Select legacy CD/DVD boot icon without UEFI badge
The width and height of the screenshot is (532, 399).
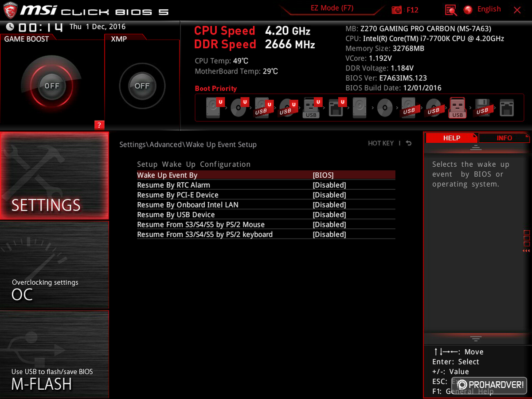pos(384,108)
